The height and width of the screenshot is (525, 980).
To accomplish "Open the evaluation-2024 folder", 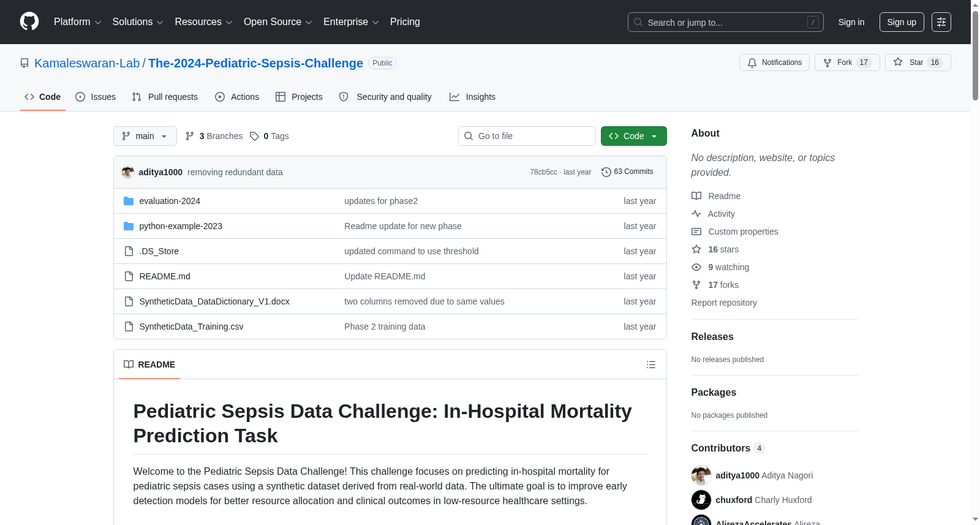I will 170,201.
